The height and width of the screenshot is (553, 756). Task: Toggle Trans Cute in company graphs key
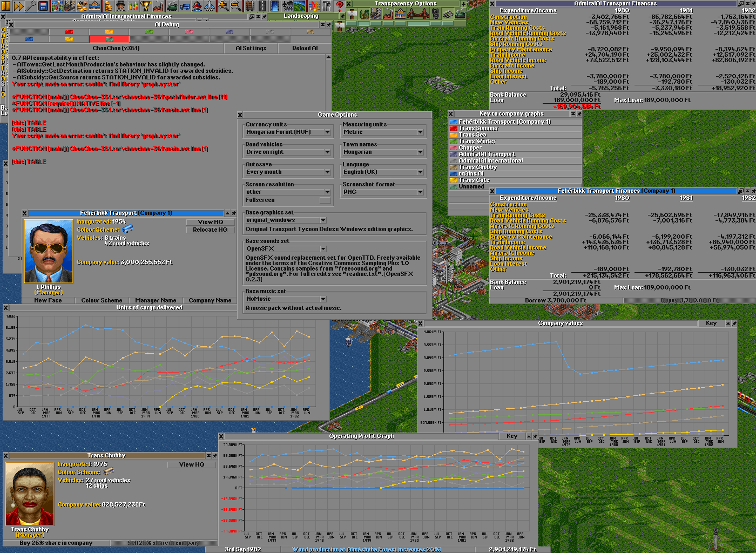(515, 180)
